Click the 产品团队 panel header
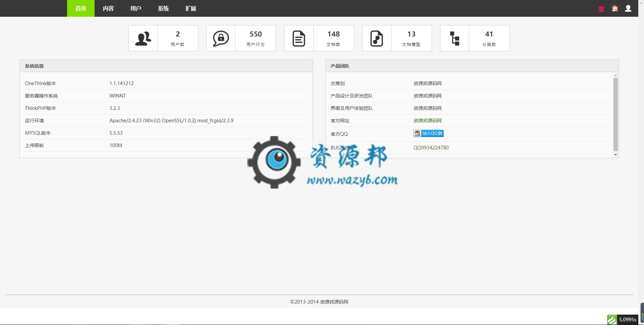This screenshot has height=325, width=644. [x=472, y=66]
